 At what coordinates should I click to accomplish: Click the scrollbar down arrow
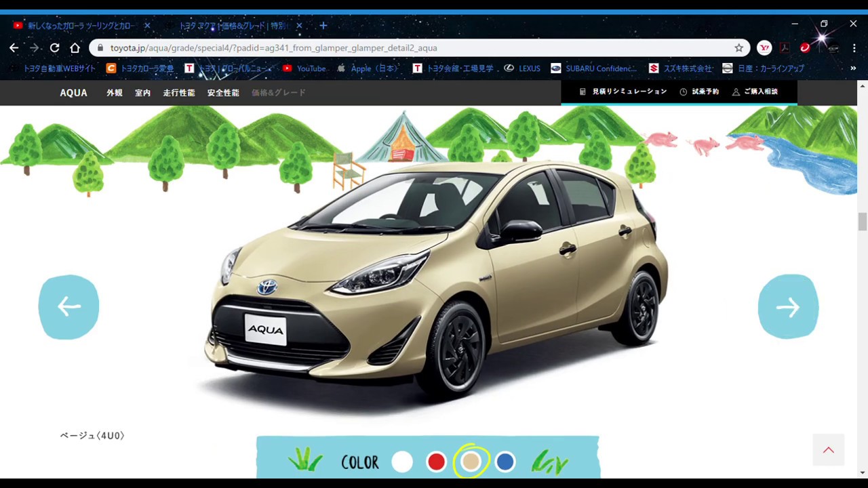click(x=863, y=472)
